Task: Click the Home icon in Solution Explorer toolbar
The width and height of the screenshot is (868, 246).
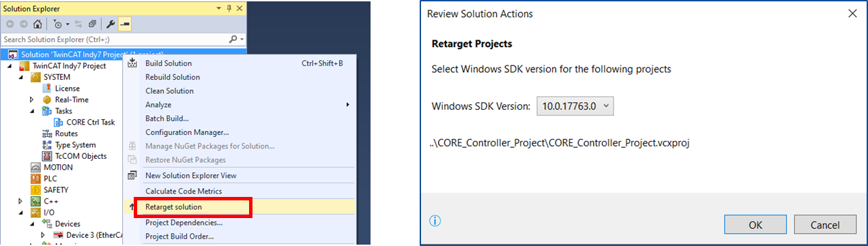Action: [x=38, y=24]
